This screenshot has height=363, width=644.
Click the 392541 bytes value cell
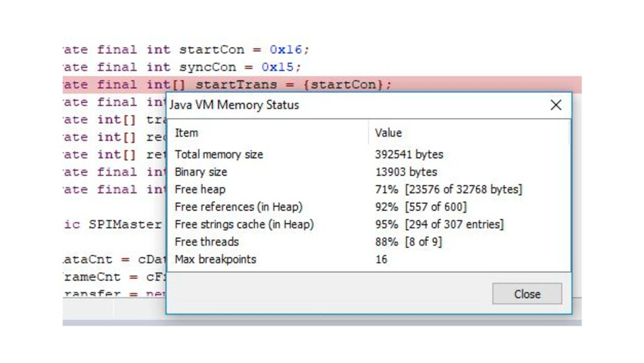[x=409, y=155]
